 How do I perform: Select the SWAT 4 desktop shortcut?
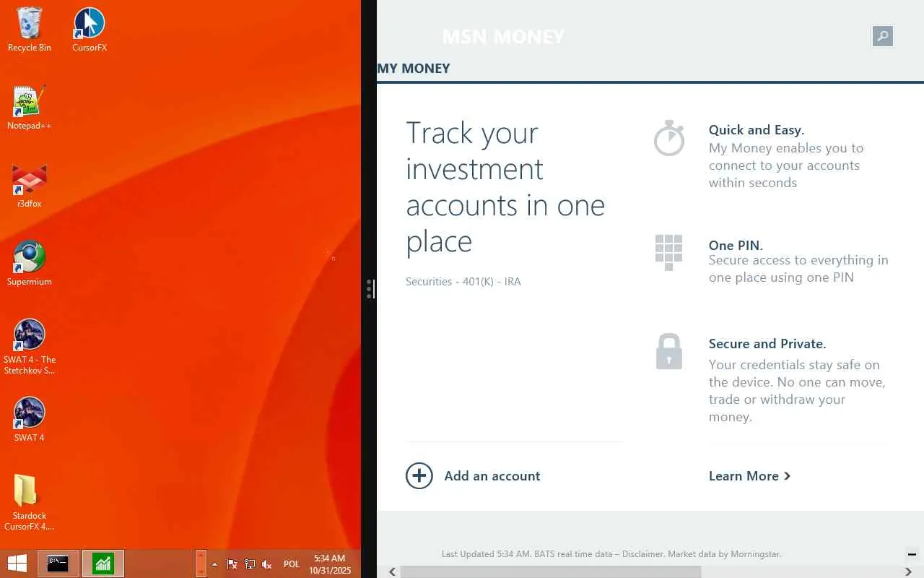[x=30, y=420]
